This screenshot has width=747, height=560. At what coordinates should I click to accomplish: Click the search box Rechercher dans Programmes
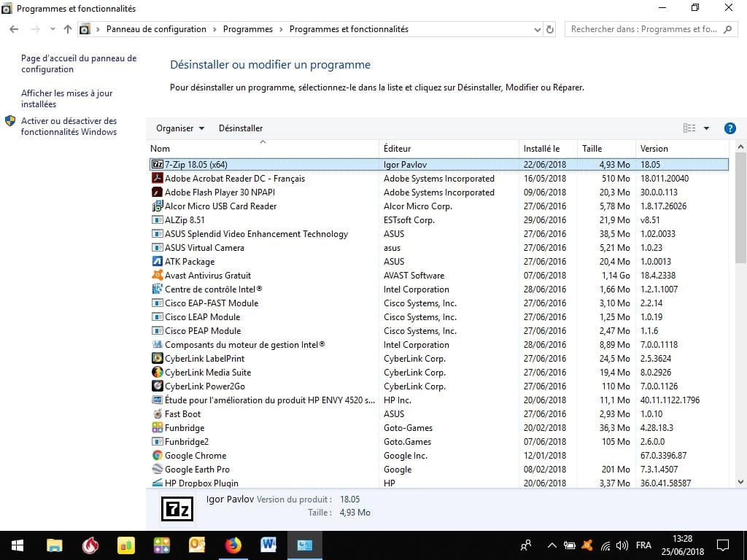[x=651, y=29]
